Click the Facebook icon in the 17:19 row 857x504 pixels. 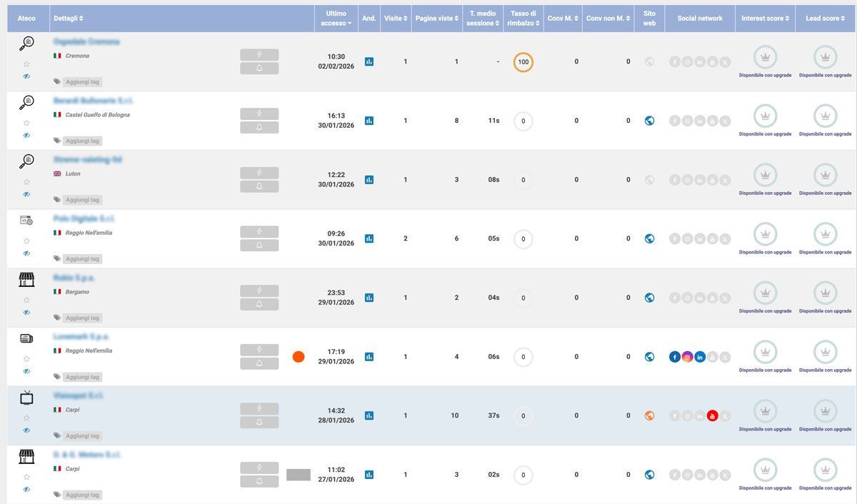click(x=675, y=357)
